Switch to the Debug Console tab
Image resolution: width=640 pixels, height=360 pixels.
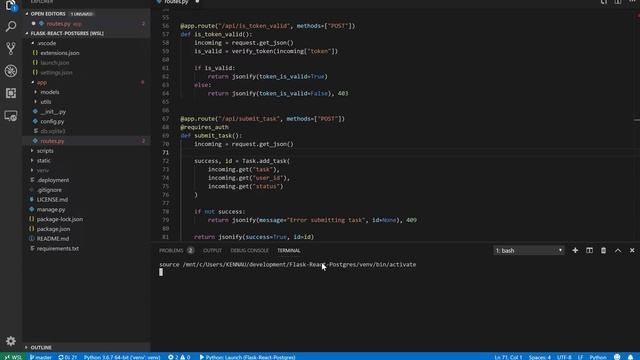(249, 250)
